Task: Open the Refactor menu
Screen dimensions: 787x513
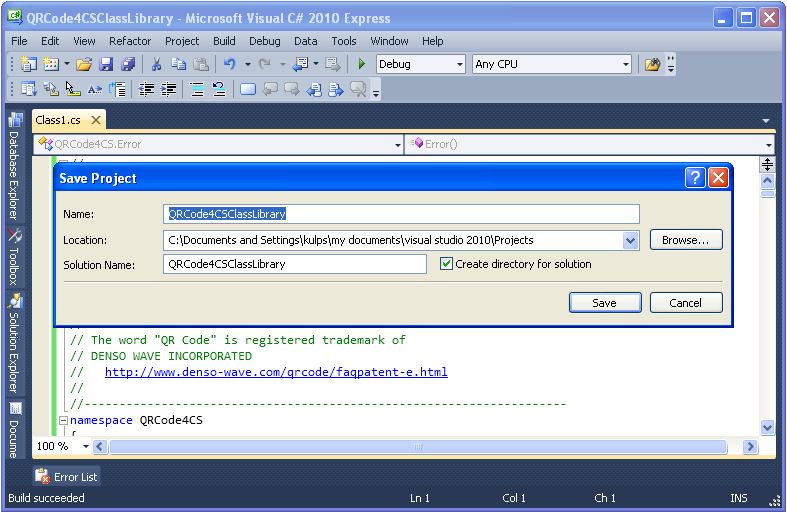Action: tap(130, 41)
